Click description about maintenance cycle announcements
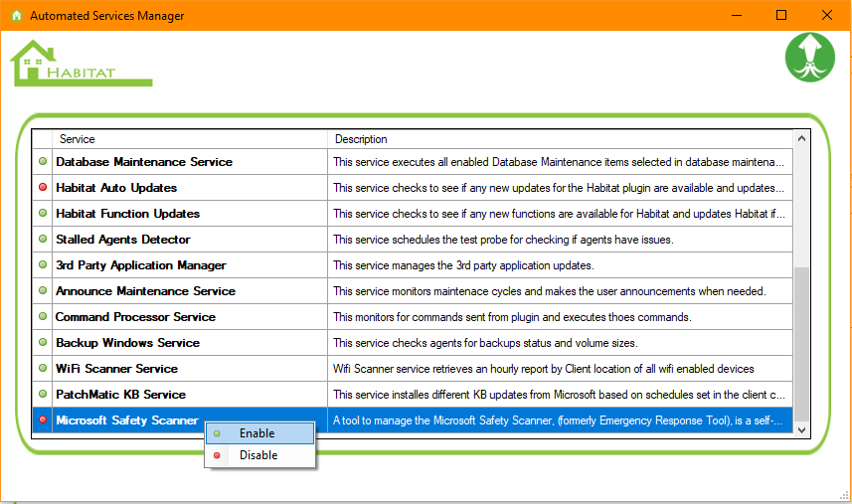Image resolution: width=852 pixels, height=504 pixels. click(550, 291)
